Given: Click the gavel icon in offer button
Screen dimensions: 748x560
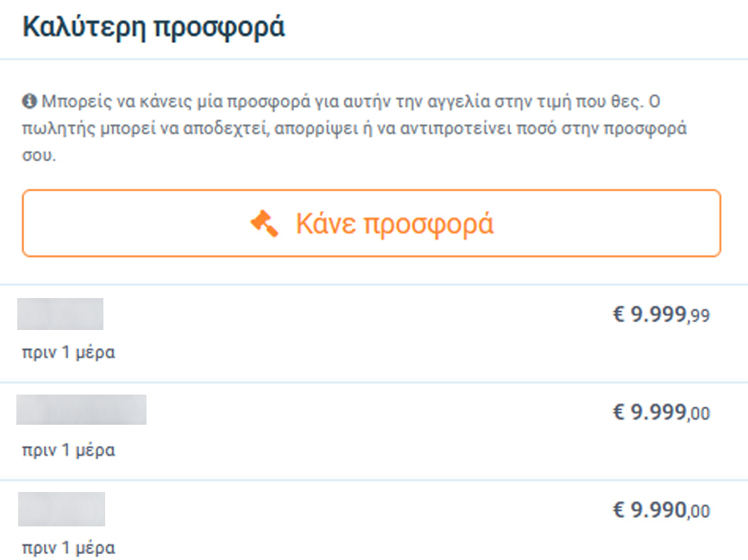Looking at the screenshot, I should pos(265,224).
